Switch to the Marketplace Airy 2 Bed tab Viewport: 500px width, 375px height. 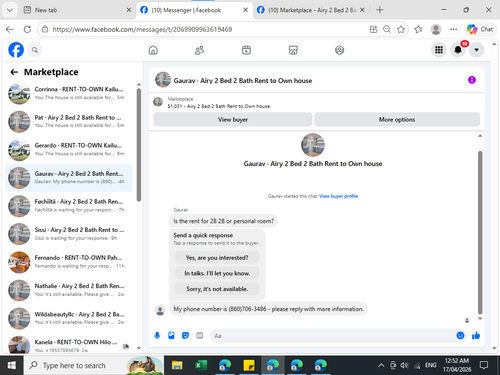tap(311, 10)
